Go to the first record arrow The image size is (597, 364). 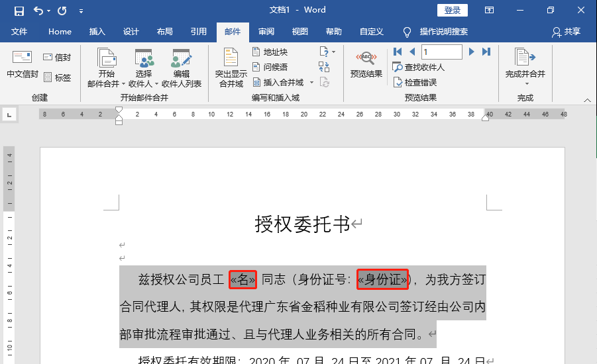click(398, 52)
